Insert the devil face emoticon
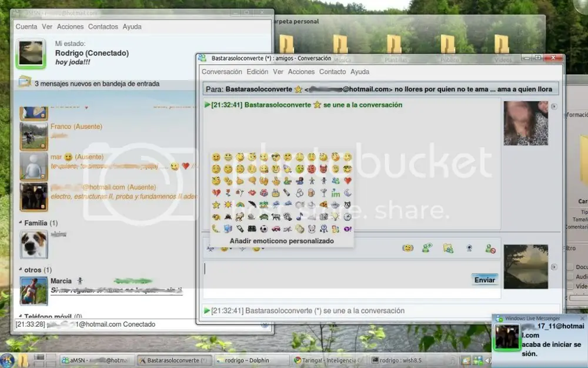This screenshot has width=588, height=368. point(323,169)
